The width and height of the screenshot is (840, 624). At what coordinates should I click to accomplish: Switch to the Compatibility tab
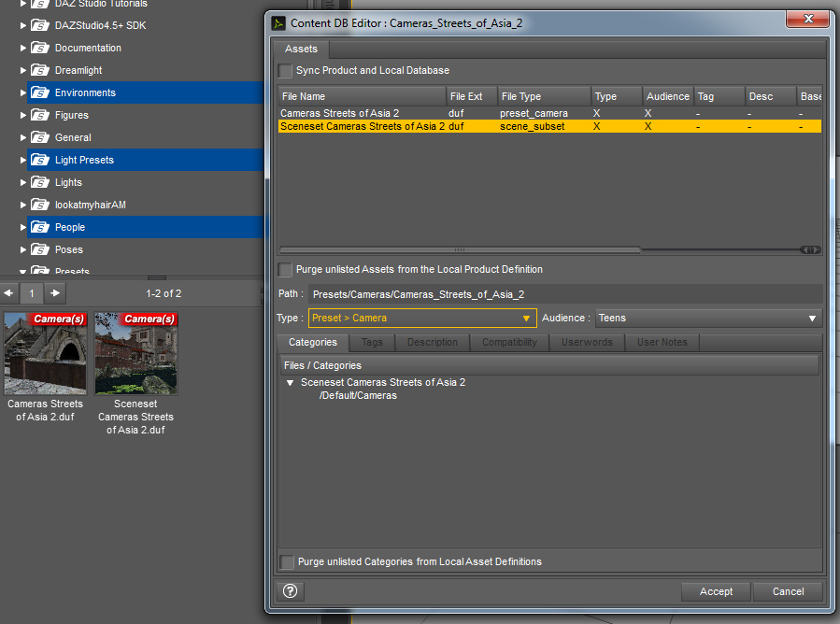[509, 342]
